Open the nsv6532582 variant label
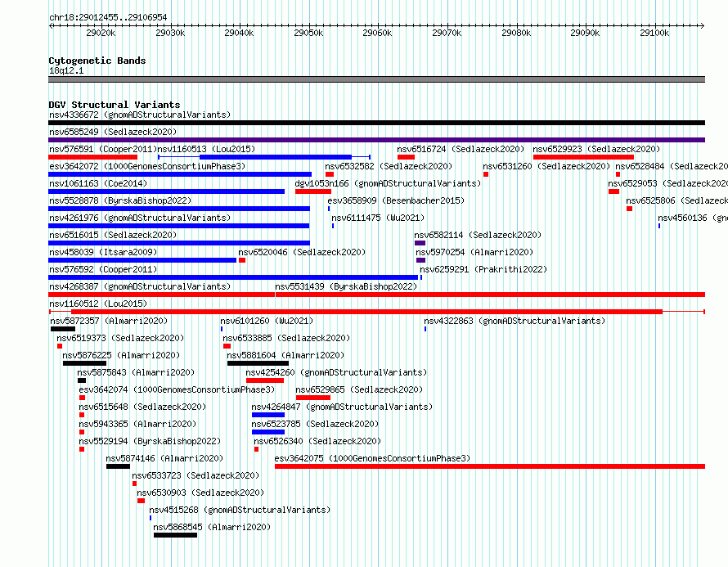Screen dimensions: 728x567 click(389, 166)
